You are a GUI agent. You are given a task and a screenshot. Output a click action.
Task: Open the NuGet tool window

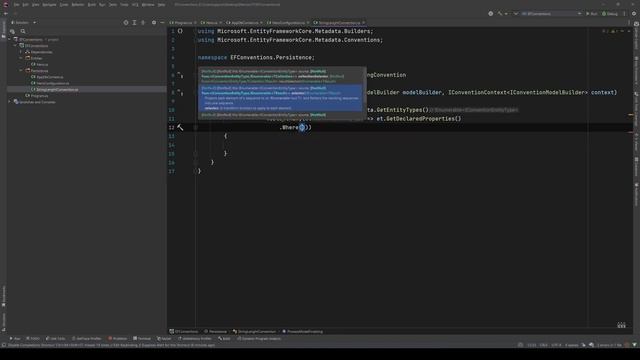click(x=164, y=338)
